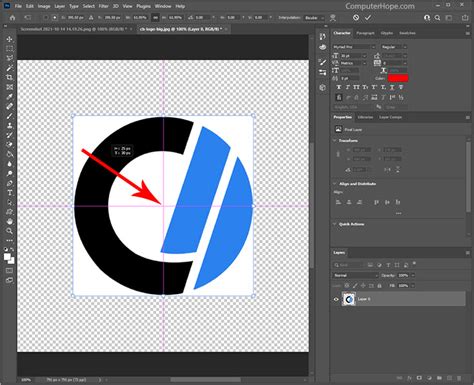The height and width of the screenshot is (385, 474).
Task: Open the Interpolation dropdown
Action: tap(314, 18)
